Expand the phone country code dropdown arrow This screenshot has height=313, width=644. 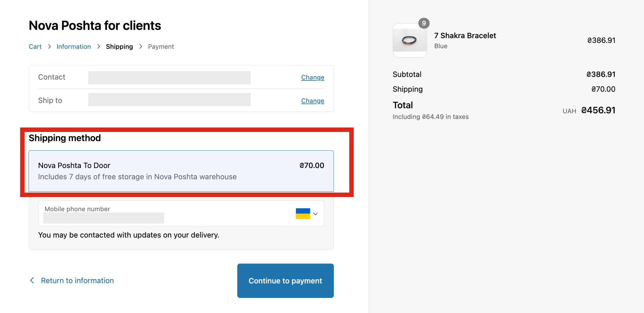click(x=315, y=214)
